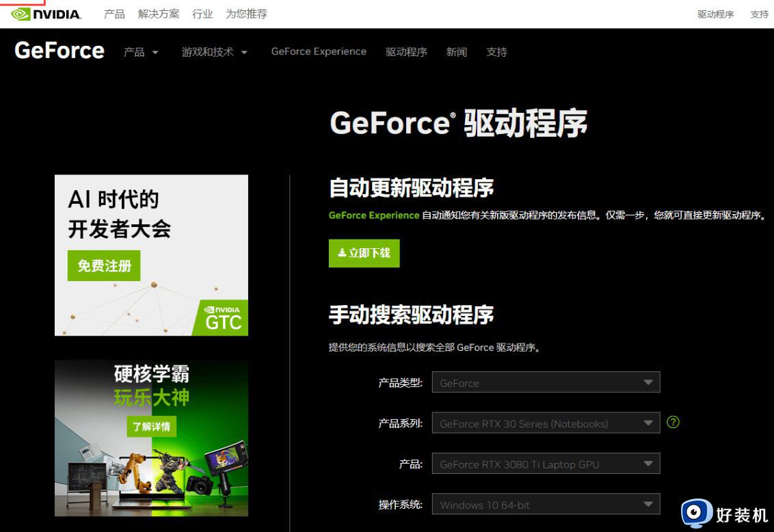774x532 pixels.
Task: Click the green question mark help icon
Action: [x=673, y=422]
